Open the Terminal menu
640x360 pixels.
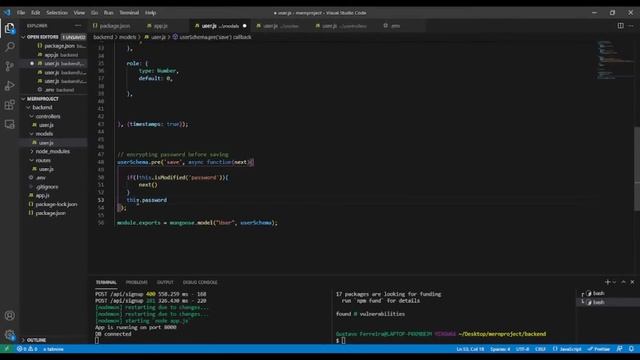point(129,13)
